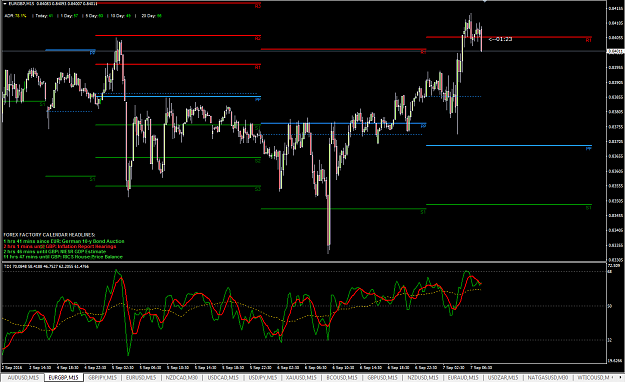
Task: Switch to the NZDCAD,M30 chart tab
Action: click(x=182, y=377)
